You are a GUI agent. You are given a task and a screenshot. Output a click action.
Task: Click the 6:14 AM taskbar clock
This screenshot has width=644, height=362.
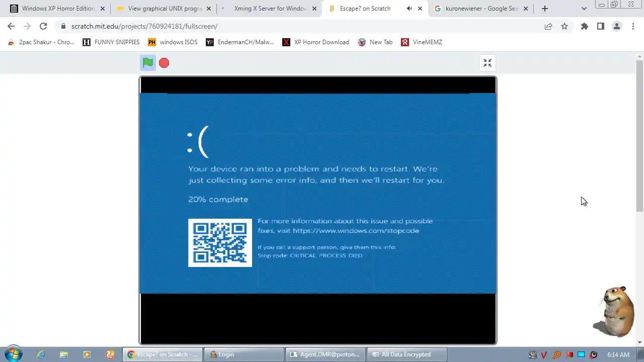618,355
